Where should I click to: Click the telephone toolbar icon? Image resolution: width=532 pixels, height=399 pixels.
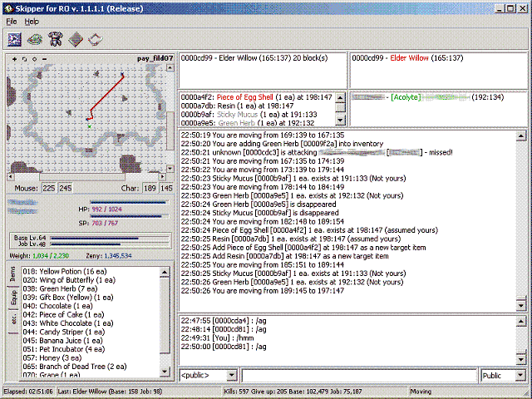pyautogui.click(x=56, y=38)
